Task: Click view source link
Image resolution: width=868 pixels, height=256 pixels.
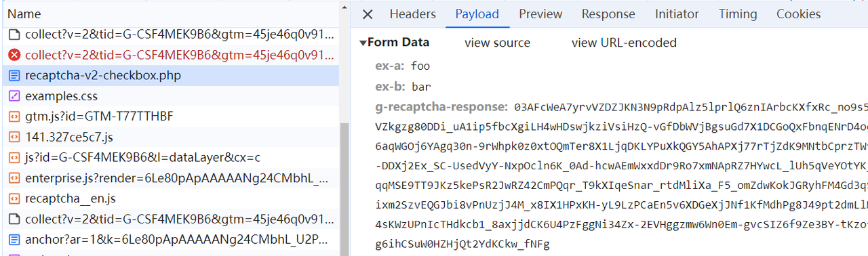Action: click(x=497, y=43)
